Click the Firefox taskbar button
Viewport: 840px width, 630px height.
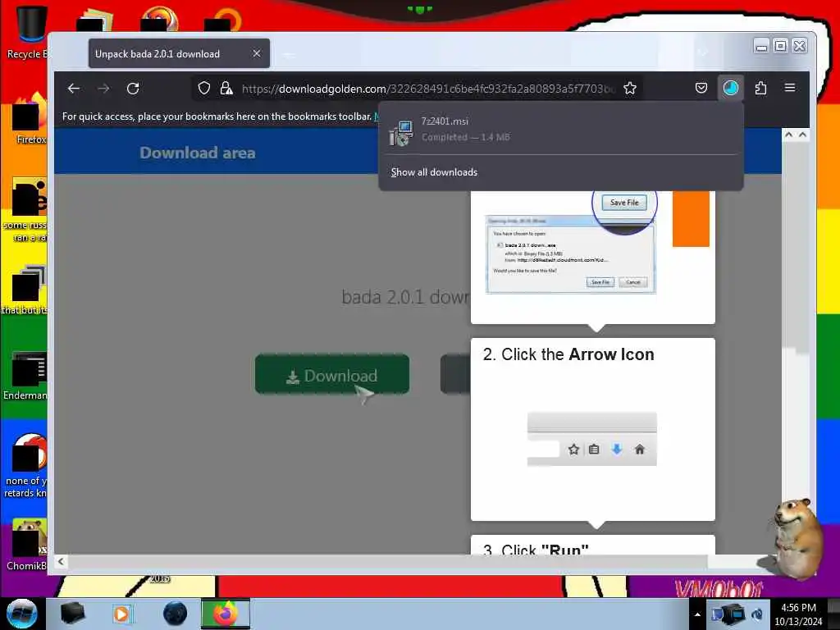pos(226,614)
